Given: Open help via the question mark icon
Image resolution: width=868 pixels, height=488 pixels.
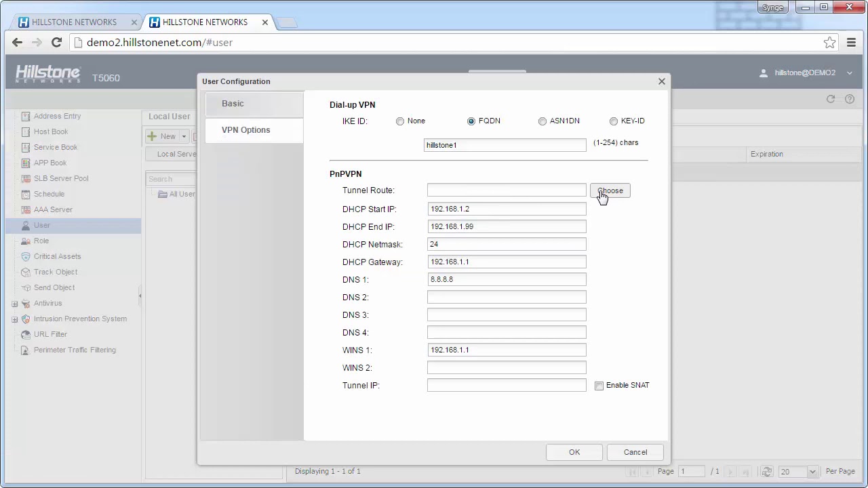Looking at the screenshot, I should pyautogui.click(x=850, y=99).
